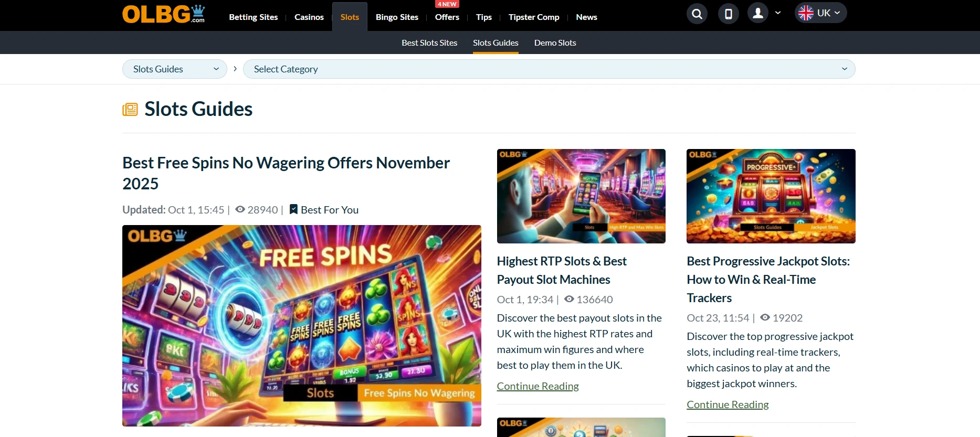Click Continue Reading under Highest RTP Slots
This screenshot has height=437, width=980.
pos(538,386)
